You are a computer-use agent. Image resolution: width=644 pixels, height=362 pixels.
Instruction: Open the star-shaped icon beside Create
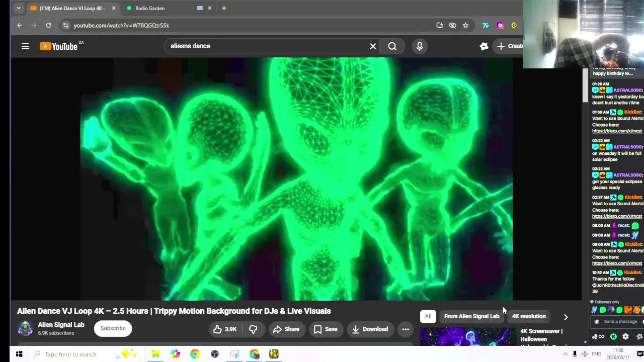(x=484, y=46)
